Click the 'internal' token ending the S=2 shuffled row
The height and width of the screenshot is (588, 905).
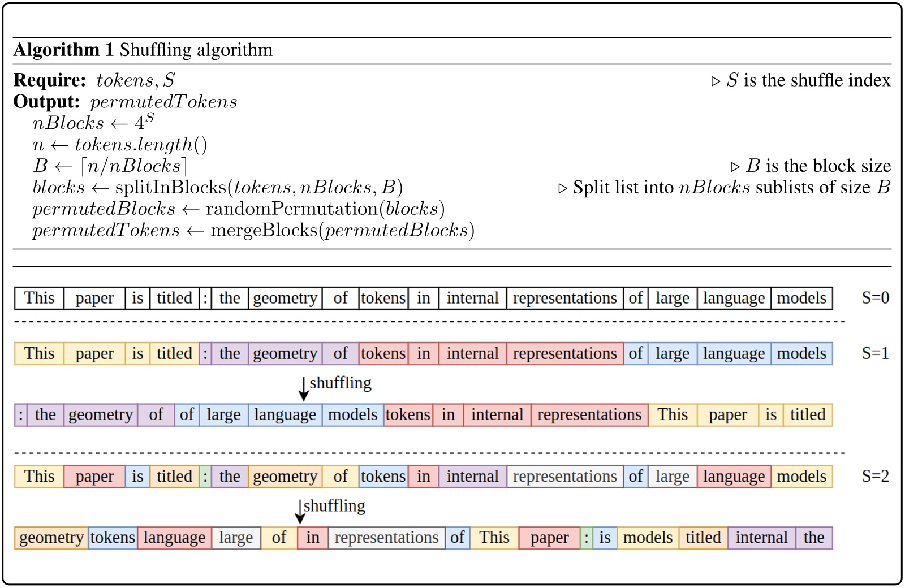[761, 538]
